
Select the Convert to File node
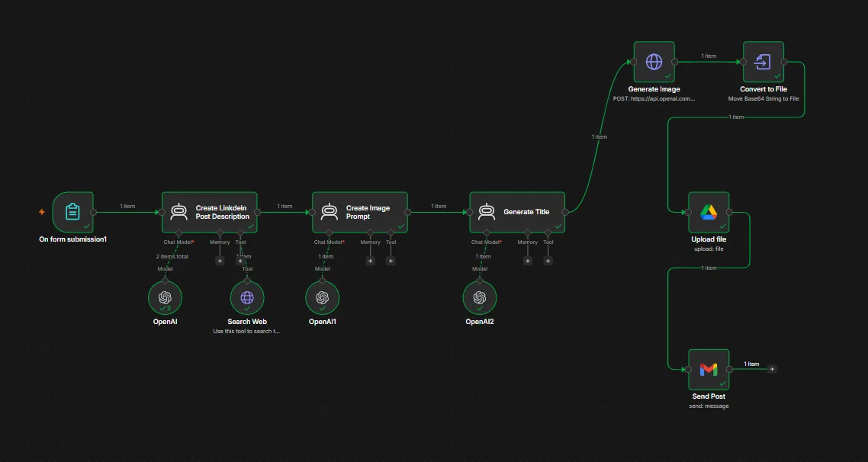coord(764,62)
